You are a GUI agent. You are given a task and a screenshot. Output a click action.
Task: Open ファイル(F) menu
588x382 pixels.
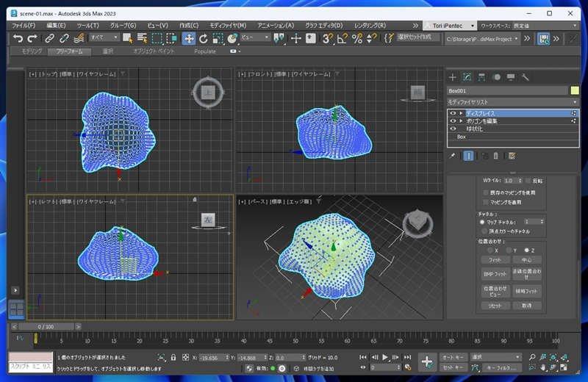click(24, 26)
